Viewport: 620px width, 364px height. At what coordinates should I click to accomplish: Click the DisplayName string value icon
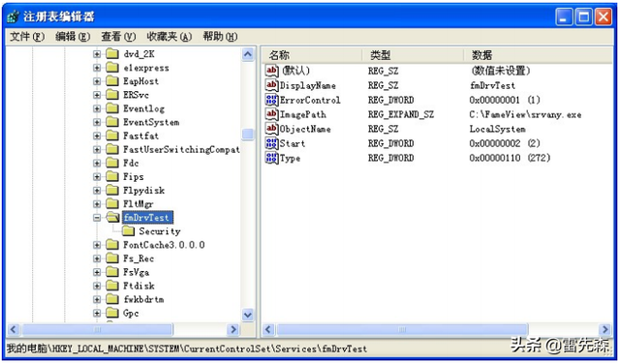pos(271,85)
